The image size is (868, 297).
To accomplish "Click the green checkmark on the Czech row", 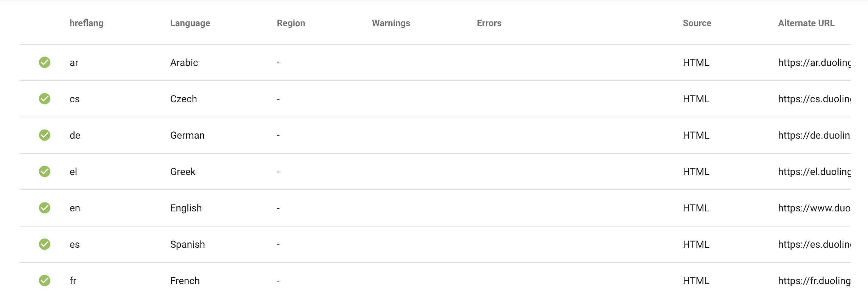I will [x=45, y=99].
